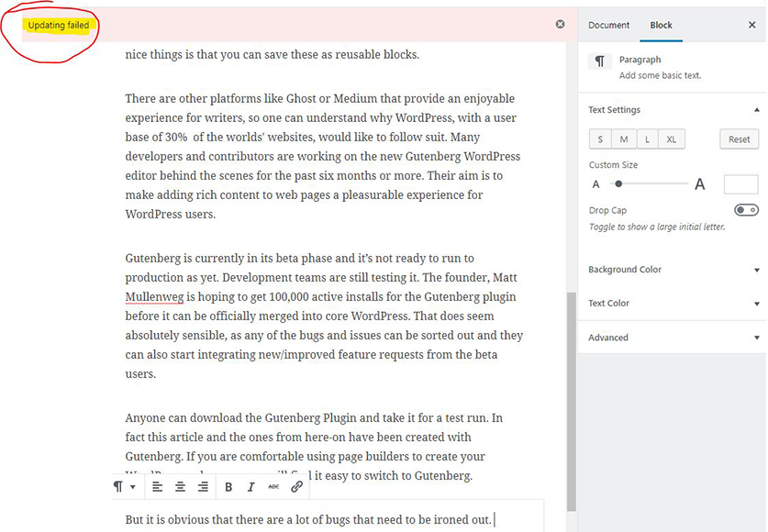Enable the Drop Cap toggle
Image resolution: width=768 pixels, height=532 pixels.
746,210
